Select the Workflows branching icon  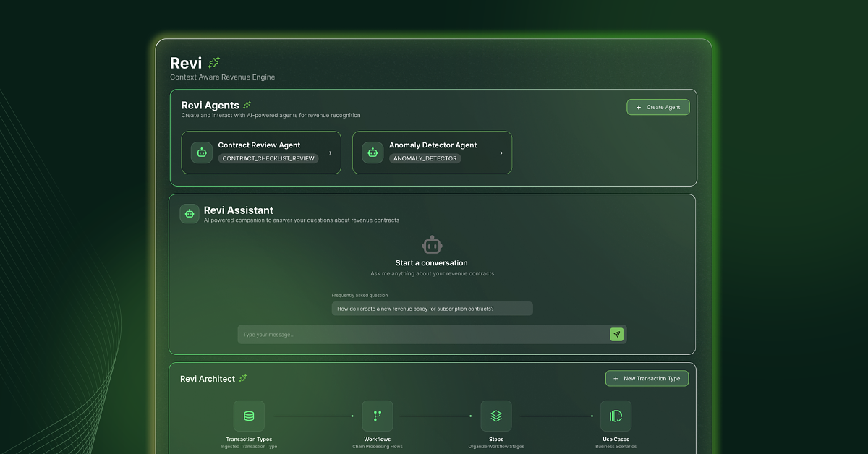(x=377, y=416)
